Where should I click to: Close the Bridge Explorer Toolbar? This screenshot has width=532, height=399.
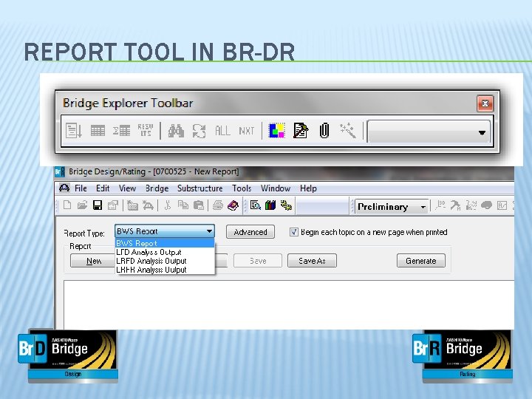pyautogui.click(x=485, y=103)
